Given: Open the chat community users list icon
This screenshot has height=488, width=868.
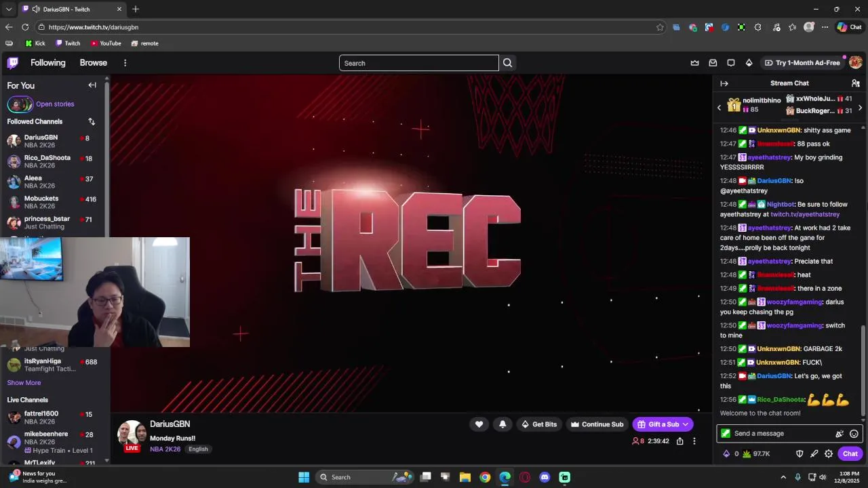Looking at the screenshot, I should pyautogui.click(x=855, y=83).
